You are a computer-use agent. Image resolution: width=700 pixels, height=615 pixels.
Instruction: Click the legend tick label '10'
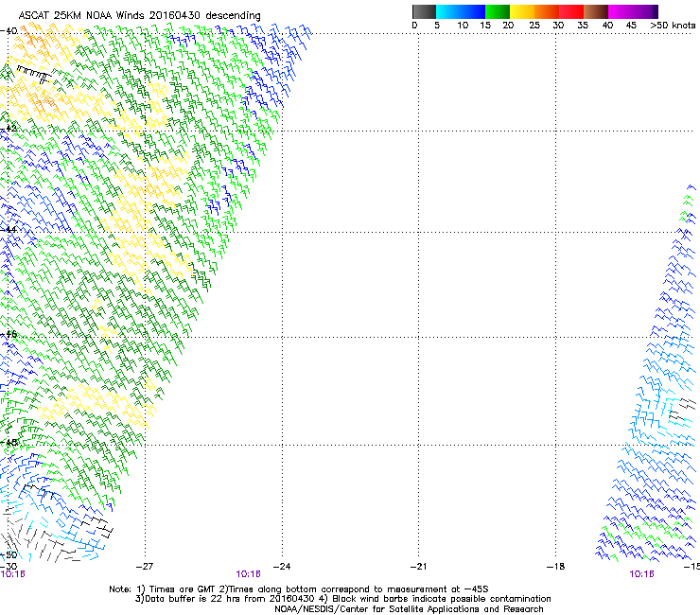(x=463, y=26)
